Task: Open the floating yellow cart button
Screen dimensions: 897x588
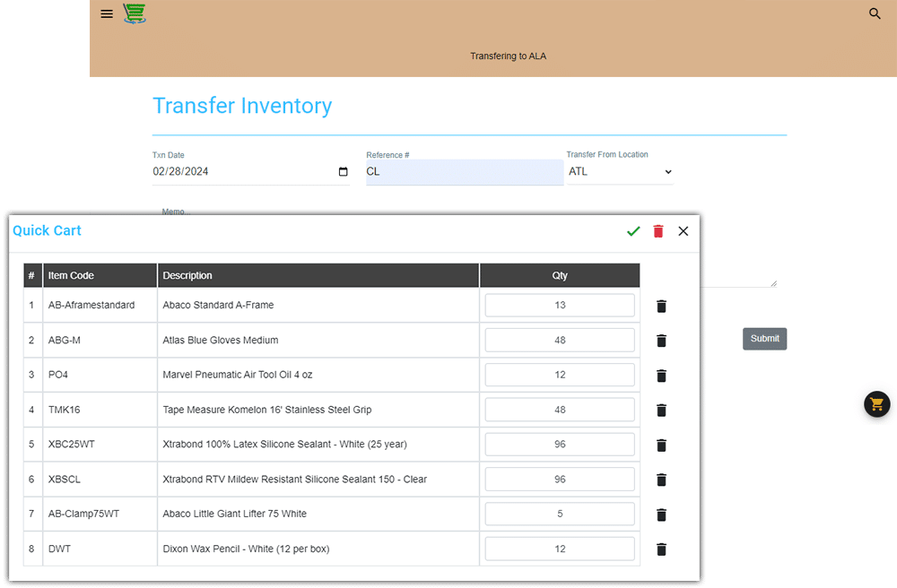Action: (876, 404)
